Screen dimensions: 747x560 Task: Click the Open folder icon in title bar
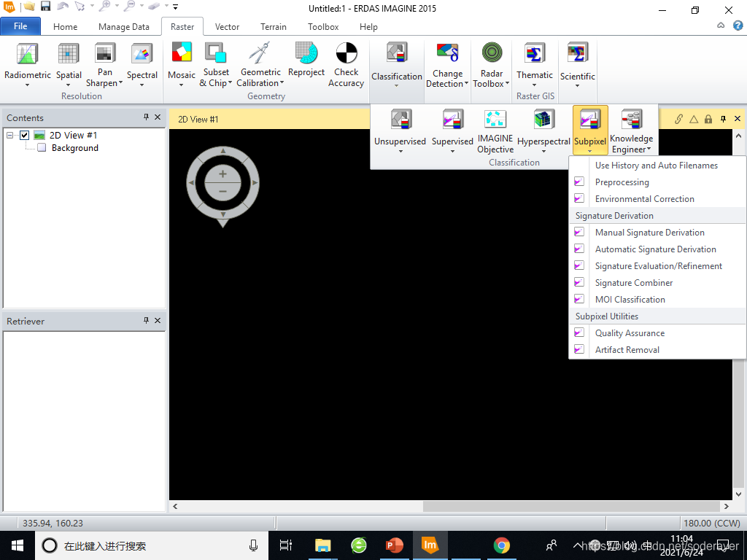[x=29, y=7]
